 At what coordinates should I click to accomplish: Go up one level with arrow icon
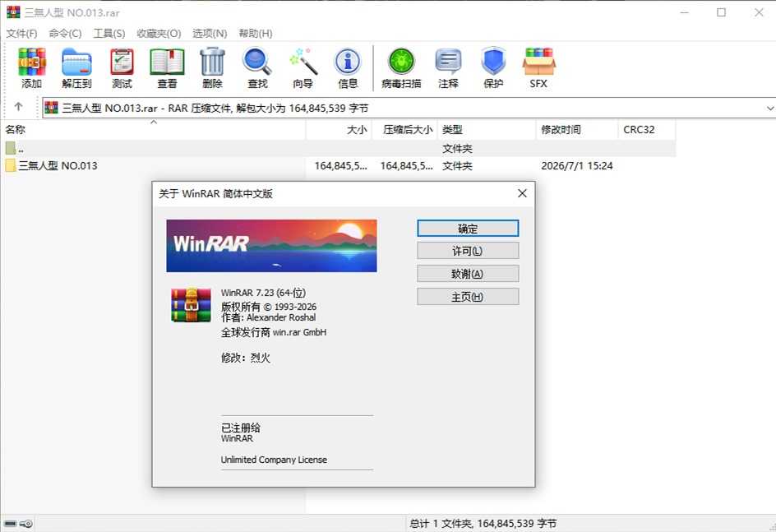point(18,106)
